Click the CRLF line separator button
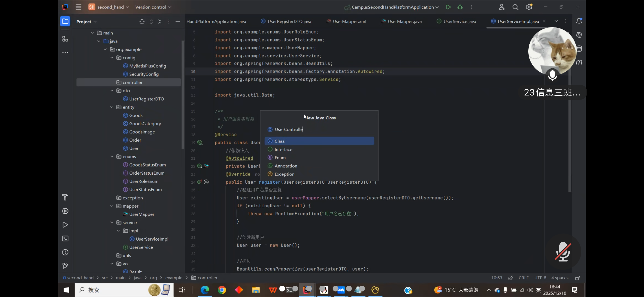The image size is (644, 297). pyautogui.click(x=523, y=278)
